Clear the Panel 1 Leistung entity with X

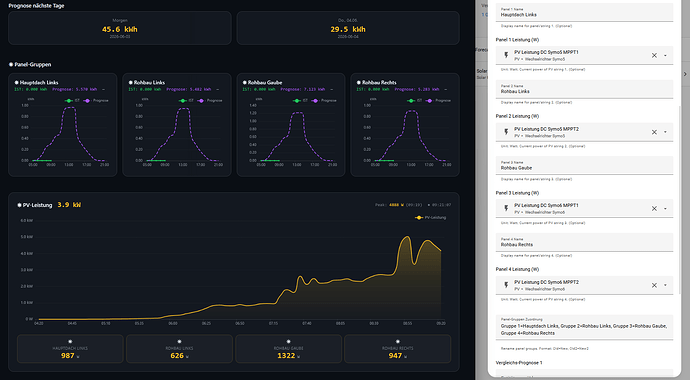tap(654, 55)
